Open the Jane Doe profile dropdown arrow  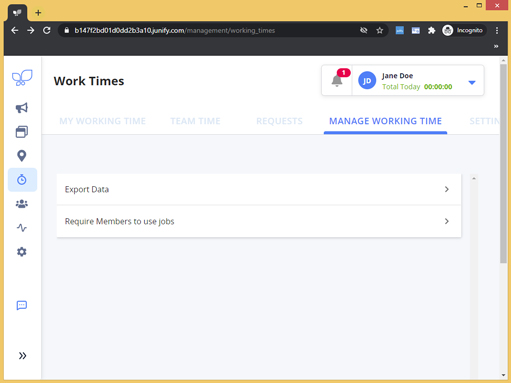tap(472, 82)
